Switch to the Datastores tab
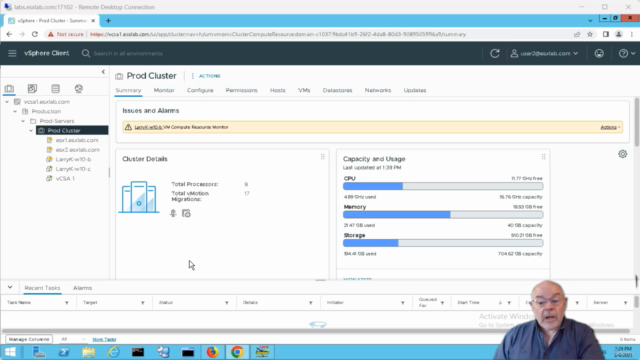 click(x=337, y=90)
